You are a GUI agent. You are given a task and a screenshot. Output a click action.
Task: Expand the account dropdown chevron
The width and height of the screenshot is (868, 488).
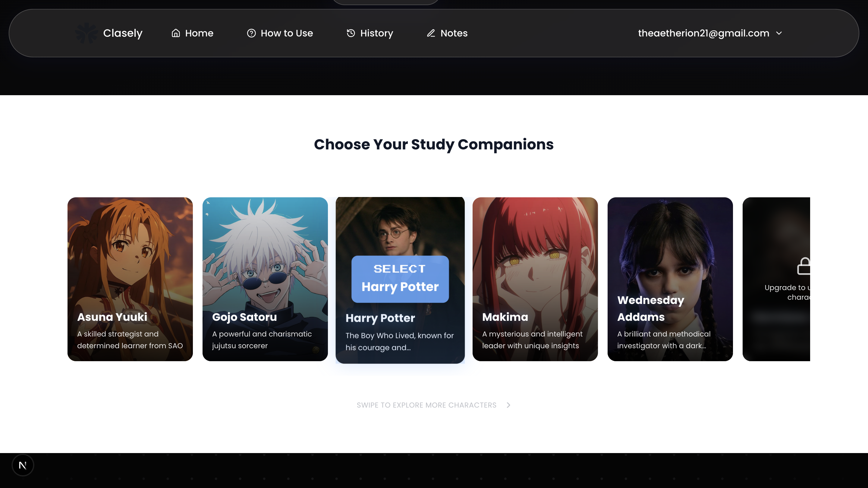pos(779,33)
